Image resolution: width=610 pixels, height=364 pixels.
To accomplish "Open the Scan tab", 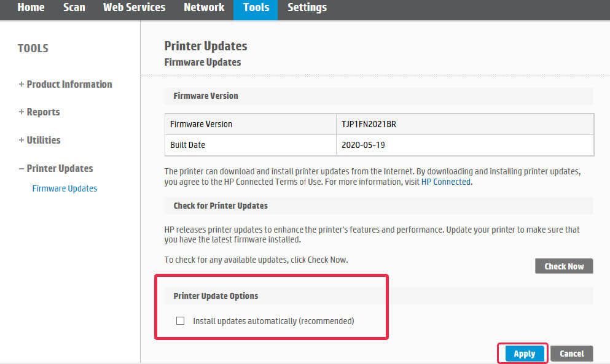I will (x=74, y=7).
